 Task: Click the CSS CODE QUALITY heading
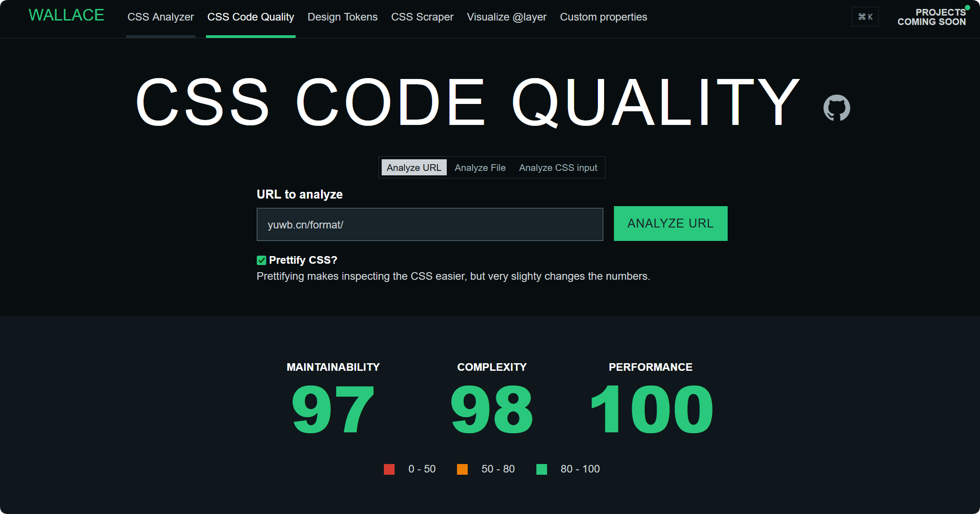coord(468,102)
